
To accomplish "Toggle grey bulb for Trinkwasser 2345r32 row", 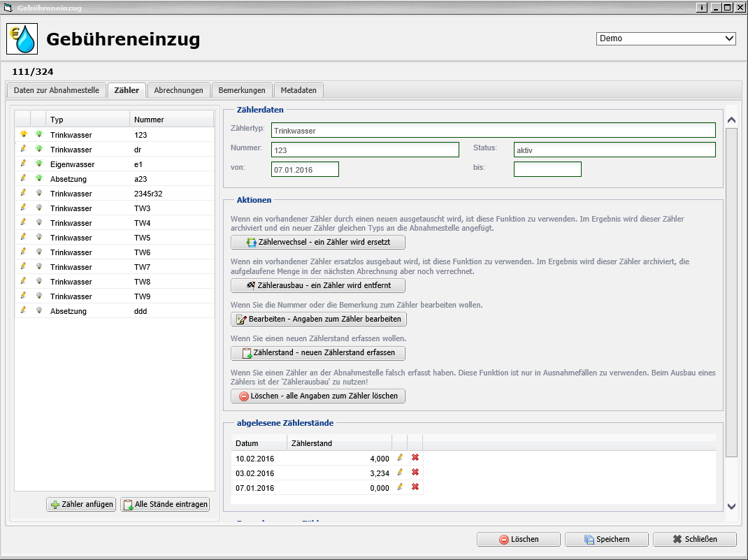I will pyautogui.click(x=39, y=193).
